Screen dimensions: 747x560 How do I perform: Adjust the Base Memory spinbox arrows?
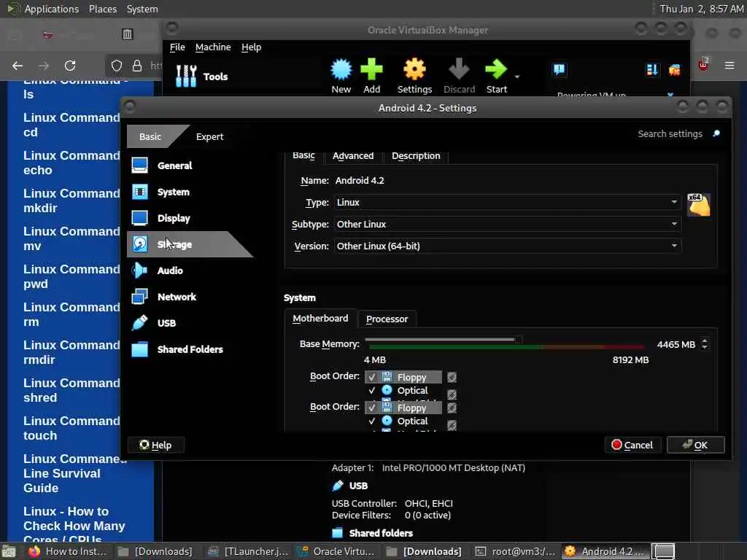pyautogui.click(x=705, y=344)
